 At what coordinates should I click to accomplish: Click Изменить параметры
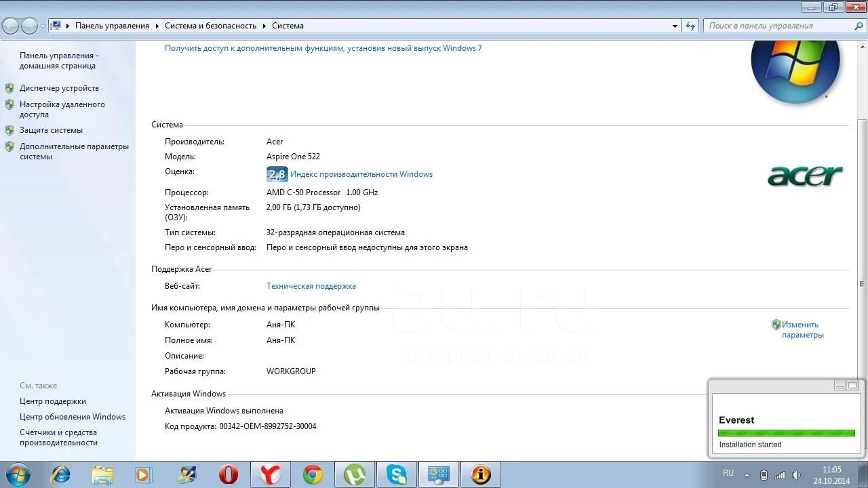pyautogui.click(x=803, y=329)
